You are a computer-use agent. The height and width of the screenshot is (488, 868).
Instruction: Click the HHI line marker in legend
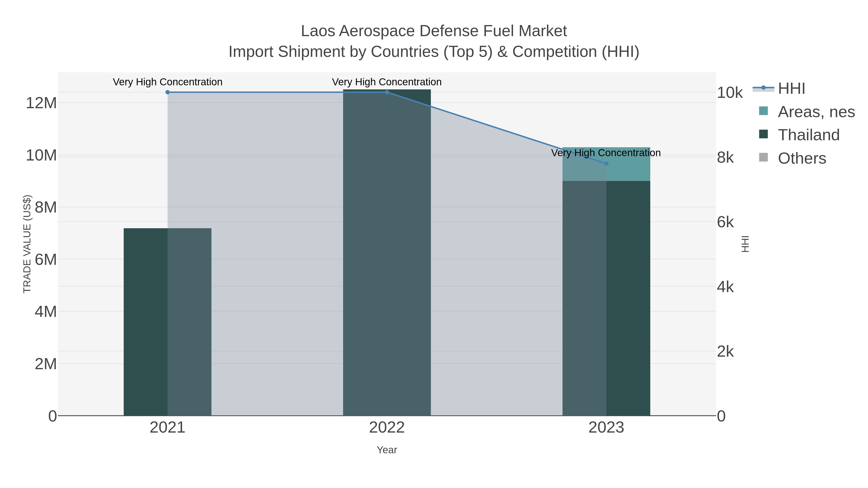763,88
